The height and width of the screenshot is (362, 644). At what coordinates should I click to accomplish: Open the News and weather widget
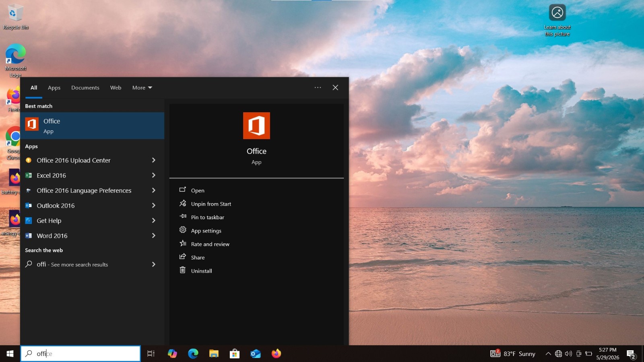(x=513, y=354)
